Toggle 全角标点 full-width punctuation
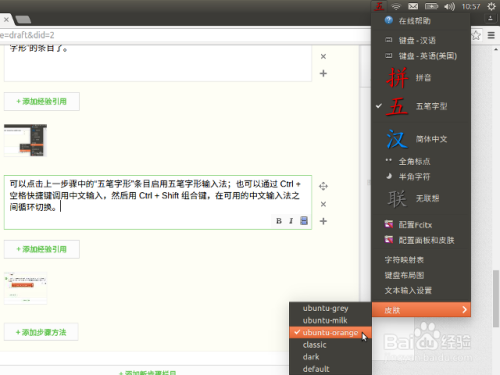Image resolution: width=500 pixels, height=375 pixels. point(421,162)
